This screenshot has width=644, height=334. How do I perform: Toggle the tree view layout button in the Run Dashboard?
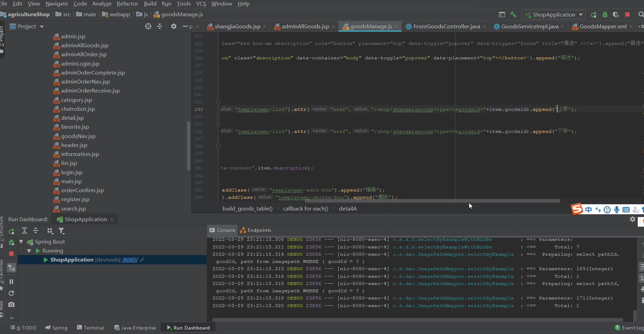[x=11, y=268]
